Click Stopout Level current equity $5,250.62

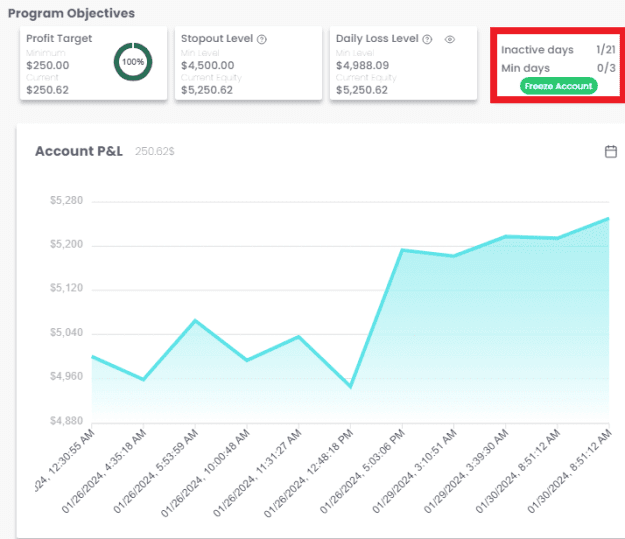pos(207,90)
